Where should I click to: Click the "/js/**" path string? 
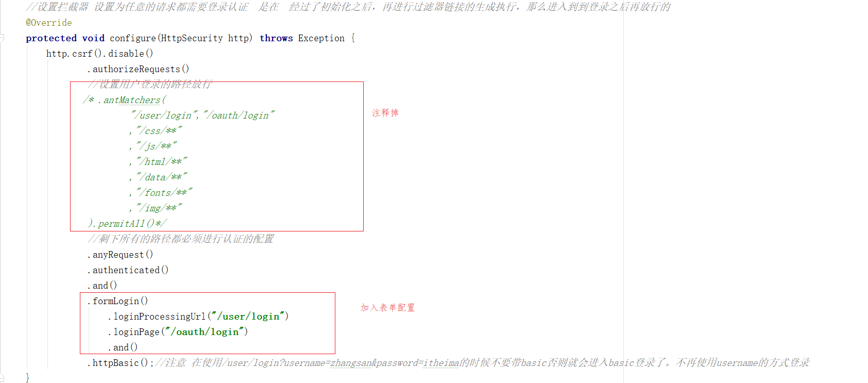click(x=157, y=146)
